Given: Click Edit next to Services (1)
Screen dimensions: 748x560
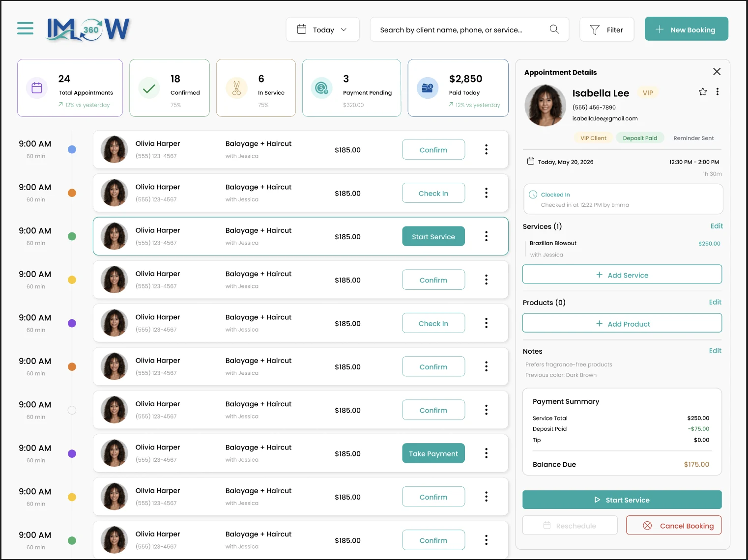Looking at the screenshot, I should click(x=716, y=226).
